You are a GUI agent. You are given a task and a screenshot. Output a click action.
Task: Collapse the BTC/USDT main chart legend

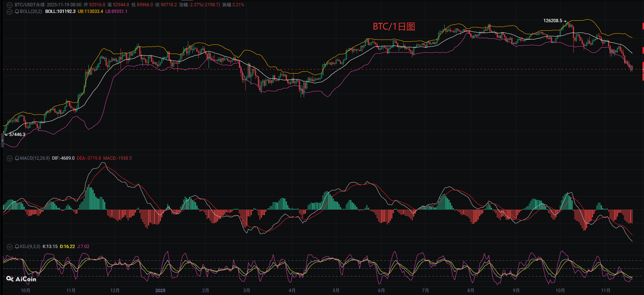[x=10, y=5]
